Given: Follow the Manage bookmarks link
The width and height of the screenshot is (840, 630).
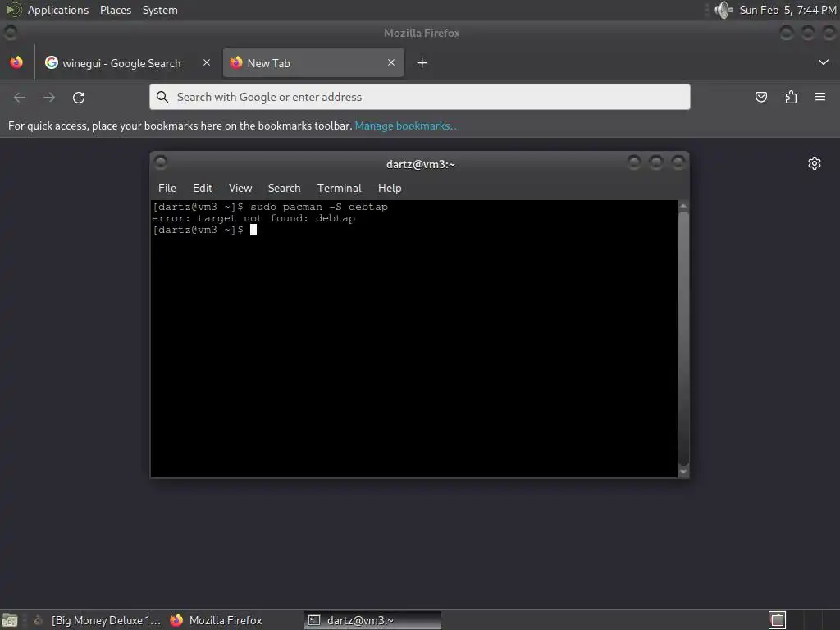Looking at the screenshot, I should tap(407, 126).
